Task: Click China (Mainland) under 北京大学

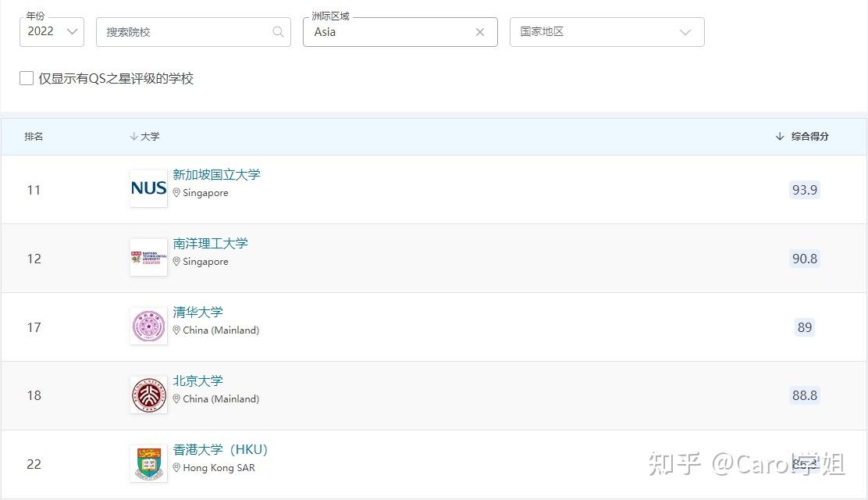Action: [221, 399]
